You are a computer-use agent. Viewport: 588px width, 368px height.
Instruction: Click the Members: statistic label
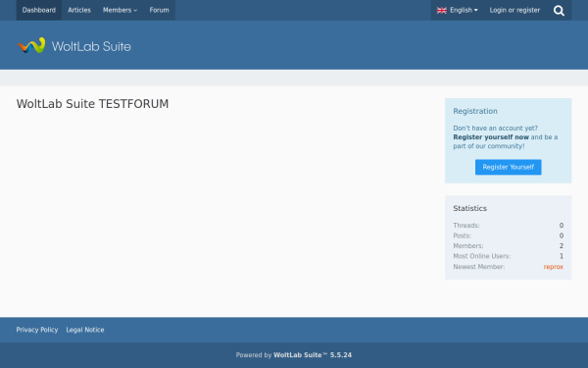coord(468,246)
